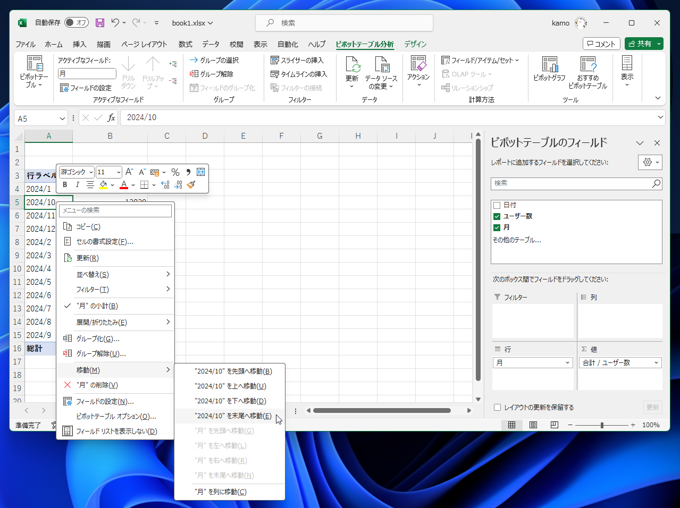Viewport: 680px width, 508px height.
Task: Adjust the zoom slider in status bar
Action: (x=602, y=425)
